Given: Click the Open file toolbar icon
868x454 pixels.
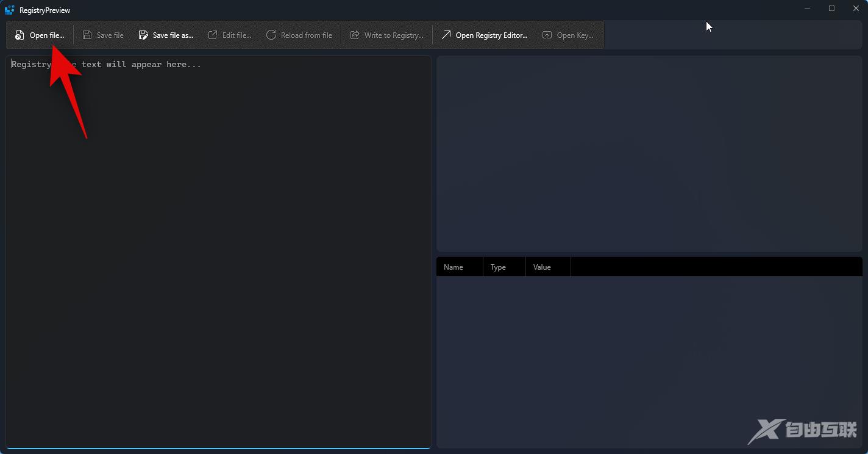Looking at the screenshot, I should tap(20, 35).
